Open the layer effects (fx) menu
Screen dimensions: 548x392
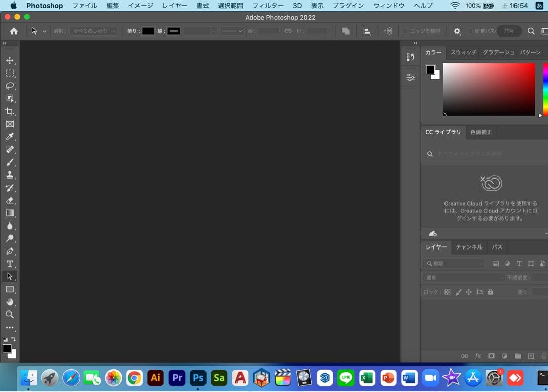pos(477,356)
